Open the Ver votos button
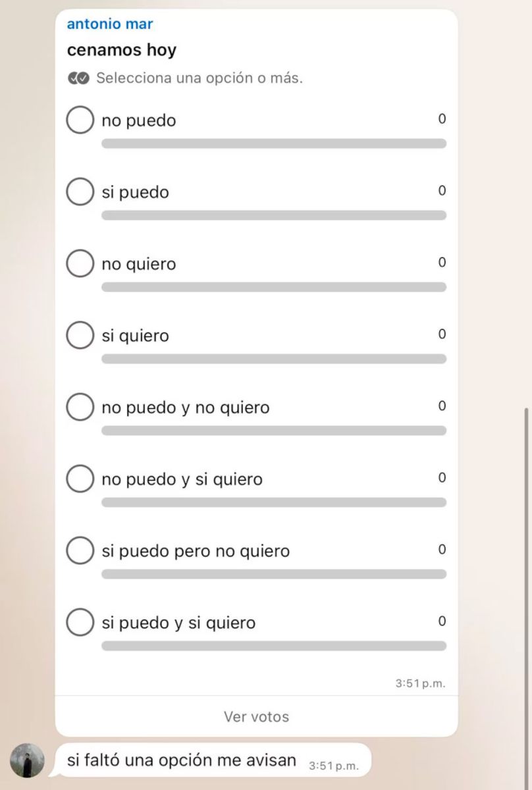Screen dimensions: 532x790 (256, 716)
